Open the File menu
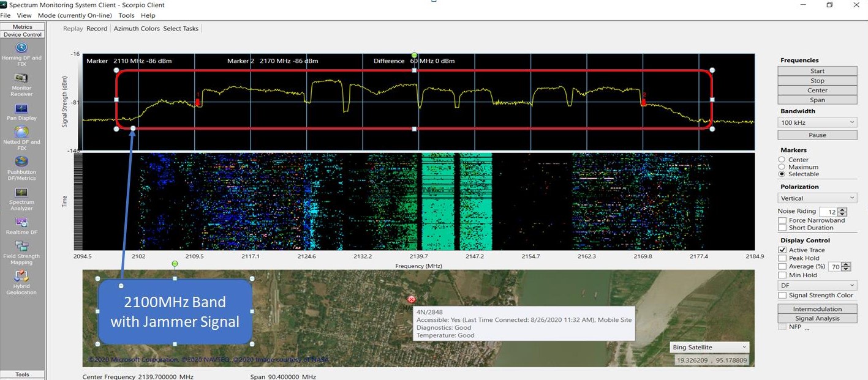Image resolution: width=868 pixels, height=380 pixels. pos(6,15)
